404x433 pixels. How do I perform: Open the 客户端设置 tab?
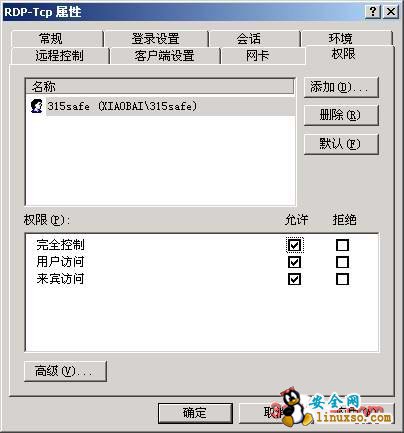[165, 56]
